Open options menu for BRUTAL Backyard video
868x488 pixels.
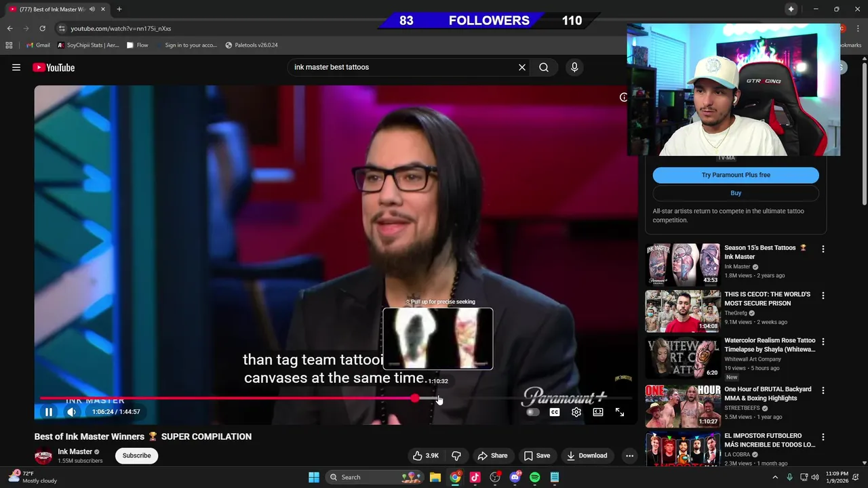point(823,390)
